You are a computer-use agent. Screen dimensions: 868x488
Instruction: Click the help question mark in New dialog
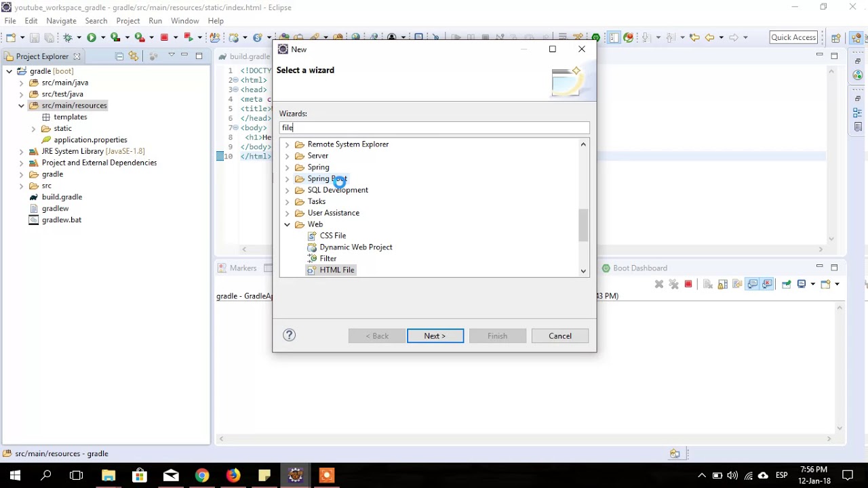point(290,335)
